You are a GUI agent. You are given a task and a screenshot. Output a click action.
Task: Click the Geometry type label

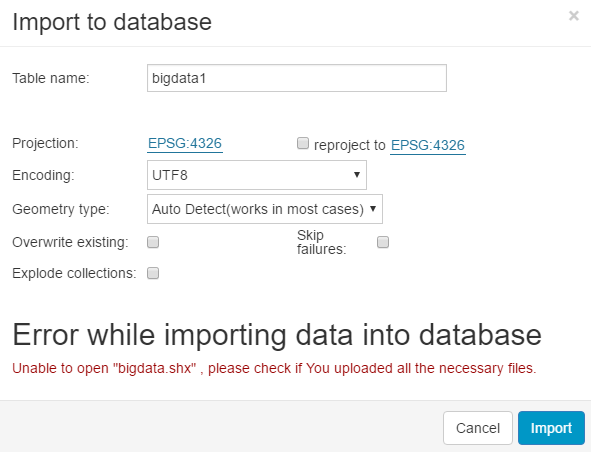click(x=61, y=209)
